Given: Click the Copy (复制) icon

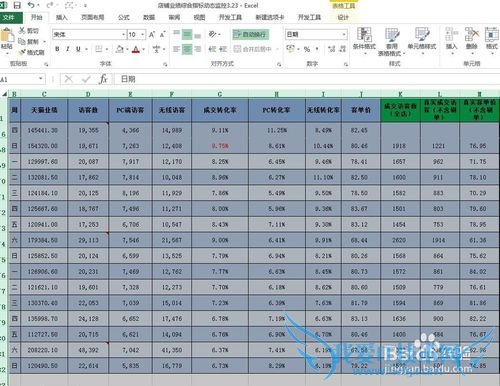Looking at the screenshot, I should tap(22, 41).
